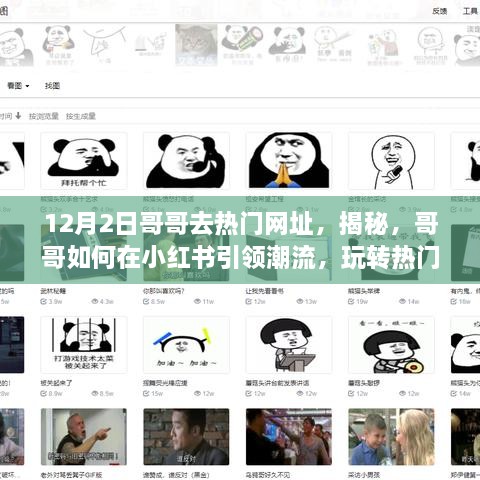Sort memes by 按生成量
The width and height of the screenshot is (480, 480).
pyautogui.click(x=81, y=116)
